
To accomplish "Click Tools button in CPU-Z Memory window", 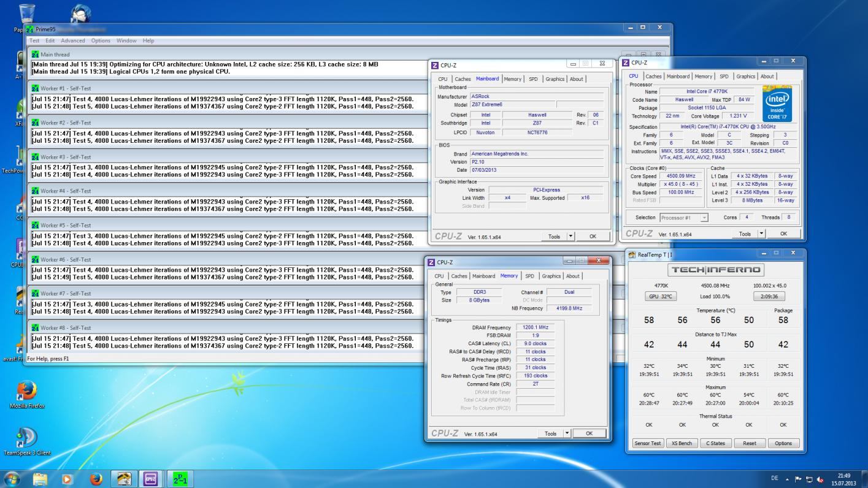I will (x=550, y=433).
